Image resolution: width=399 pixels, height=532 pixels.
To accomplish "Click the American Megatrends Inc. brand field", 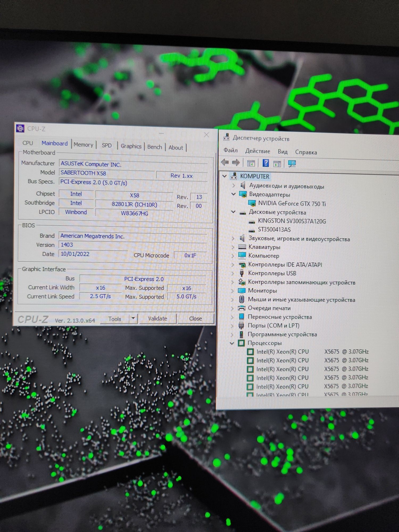I will coord(132,236).
